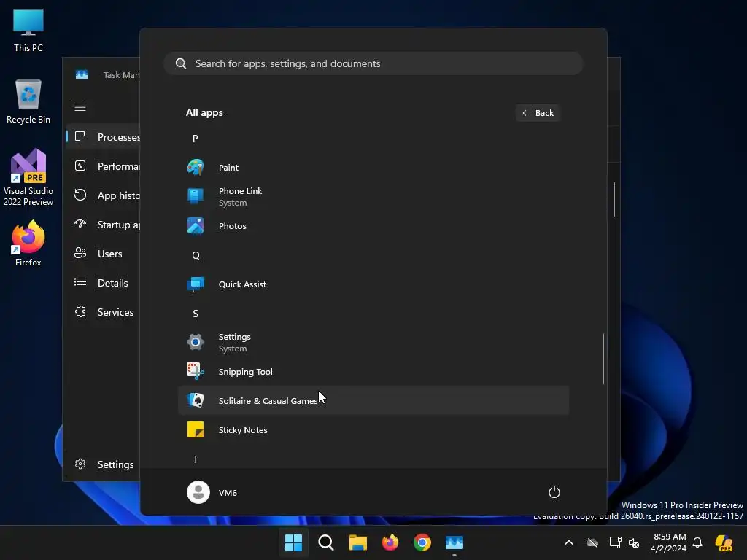Click the All apps scrollbar thumb
Image resolution: width=747 pixels, height=560 pixels.
tap(603, 359)
